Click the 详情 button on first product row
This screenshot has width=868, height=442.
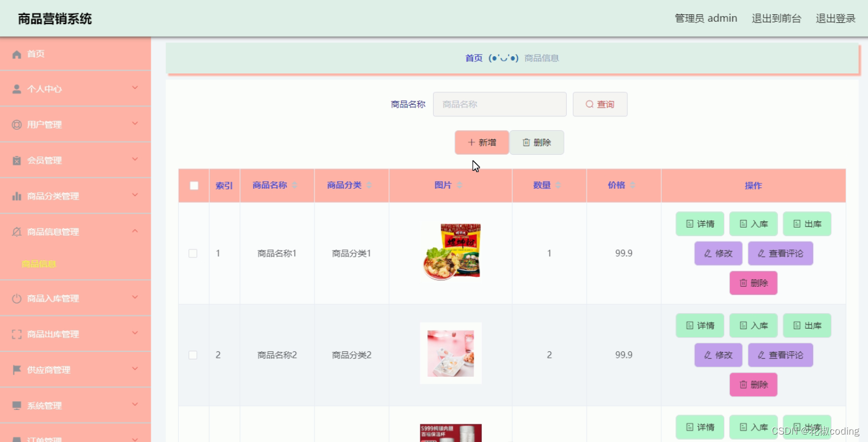[x=700, y=224]
